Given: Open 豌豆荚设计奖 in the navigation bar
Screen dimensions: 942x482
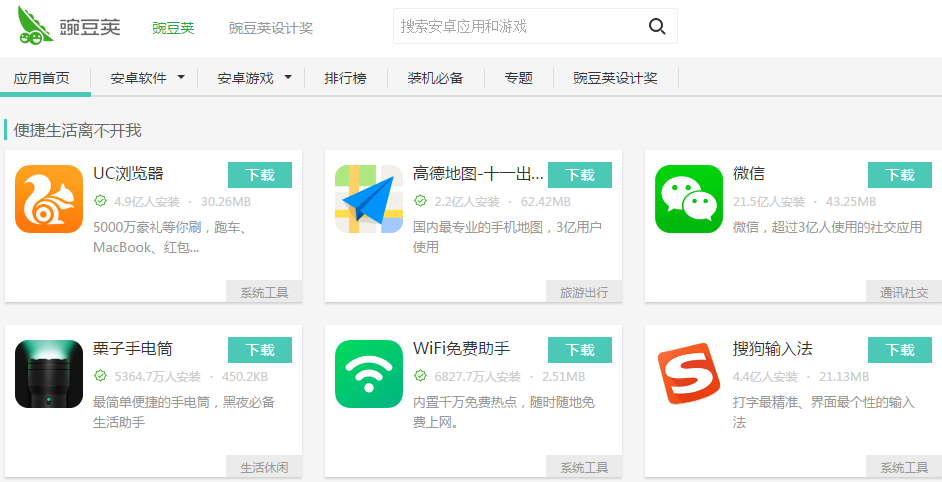Looking at the screenshot, I should click(616, 78).
